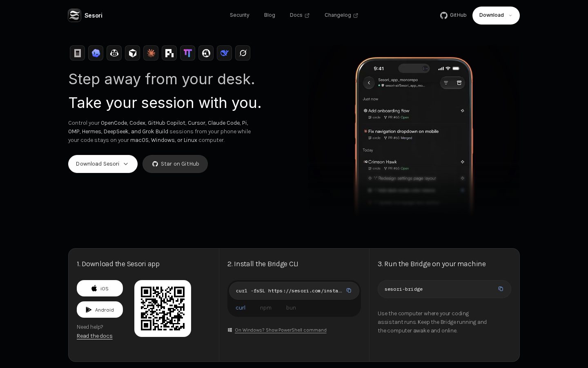Viewport: 588px width, 368px height.
Task: Open the Security nav item
Action: click(239, 15)
